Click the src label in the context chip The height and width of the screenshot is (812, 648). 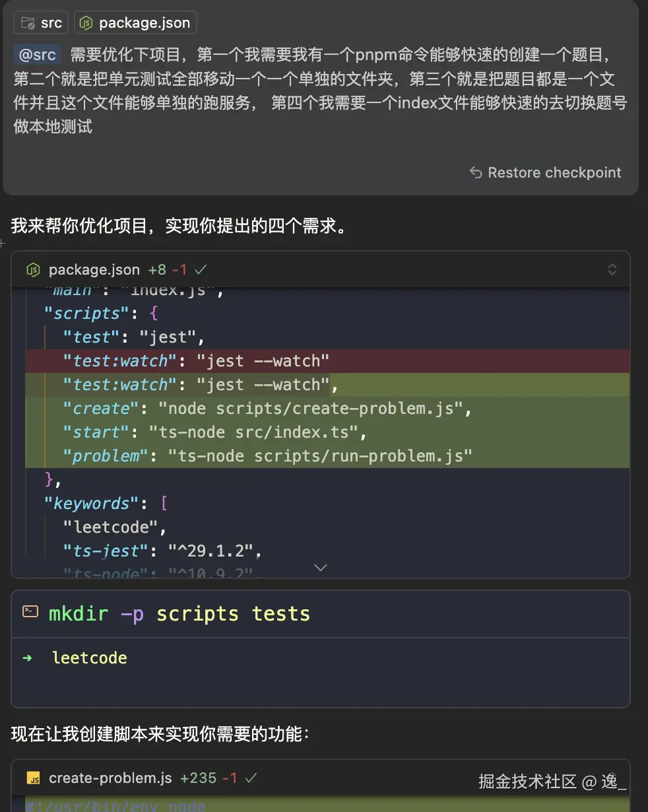click(51, 23)
